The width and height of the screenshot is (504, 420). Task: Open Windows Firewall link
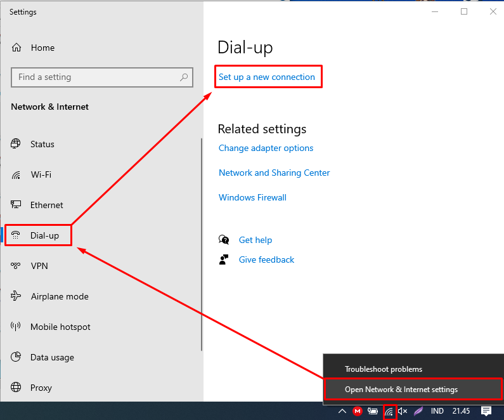pyautogui.click(x=252, y=197)
